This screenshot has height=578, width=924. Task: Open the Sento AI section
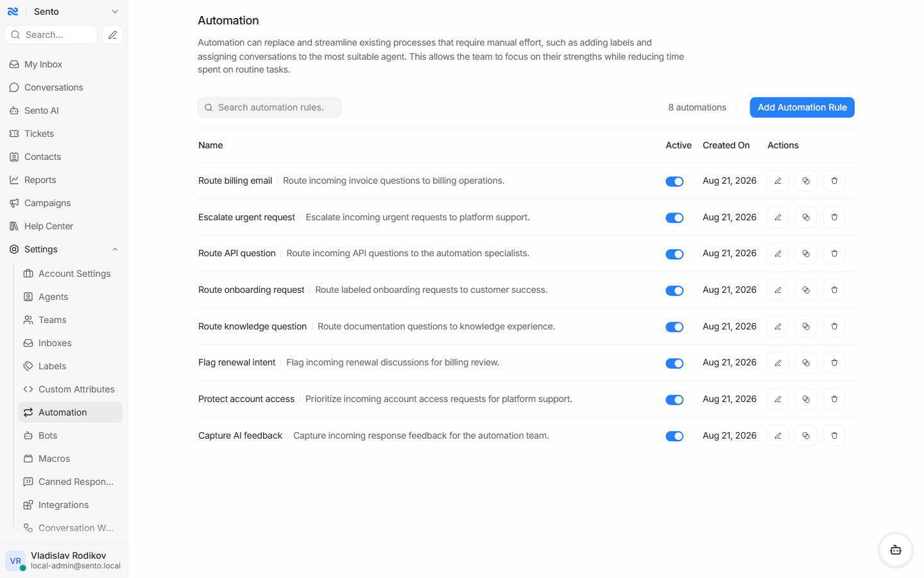pyautogui.click(x=64, y=110)
